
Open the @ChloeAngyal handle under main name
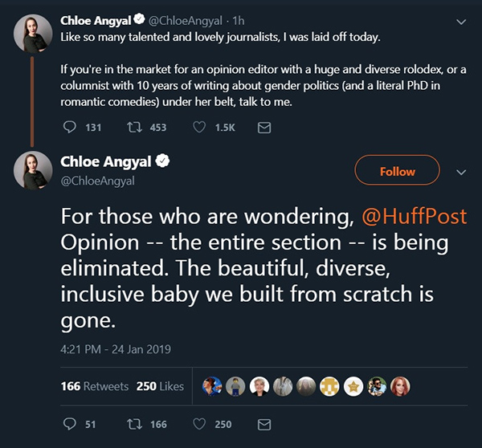97,181
